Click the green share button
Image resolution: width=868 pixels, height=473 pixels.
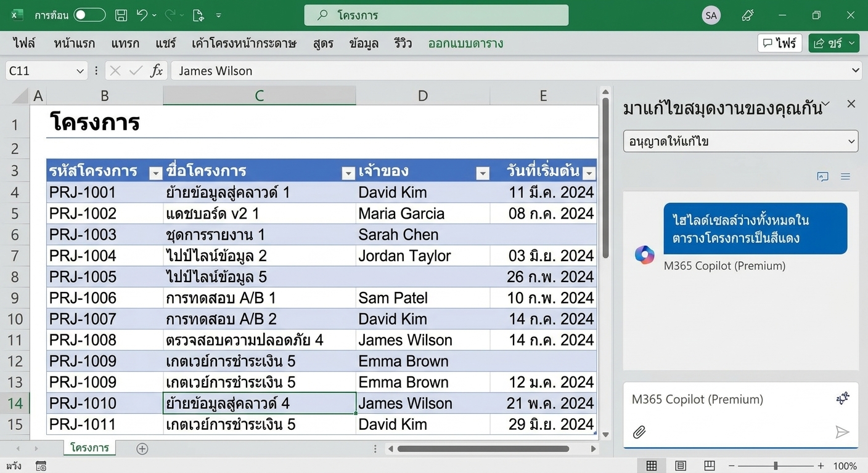tap(834, 43)
